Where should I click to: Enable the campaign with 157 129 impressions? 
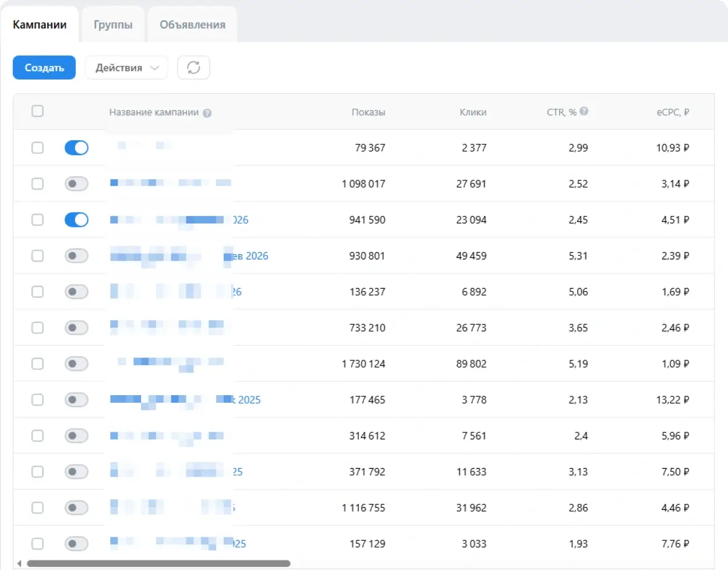(76, 544)
